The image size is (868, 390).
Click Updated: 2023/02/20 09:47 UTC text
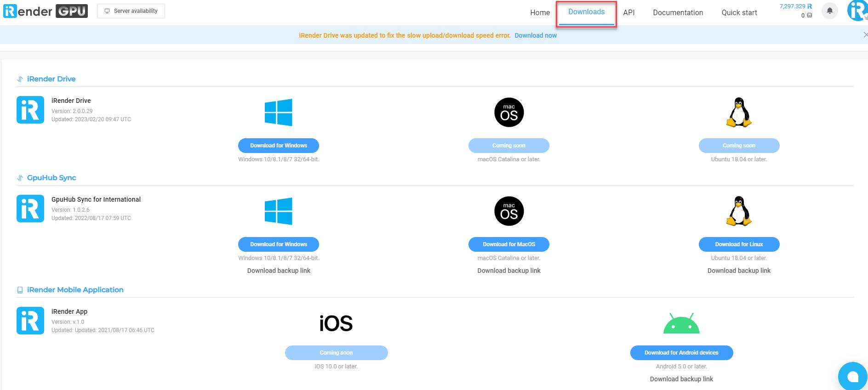[91, 119]
